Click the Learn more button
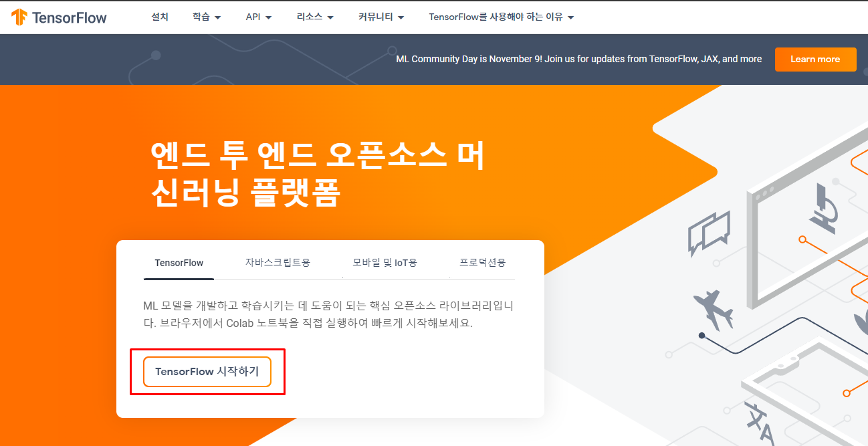Screen dimensions: 868x446 click(x=815, y=59)
